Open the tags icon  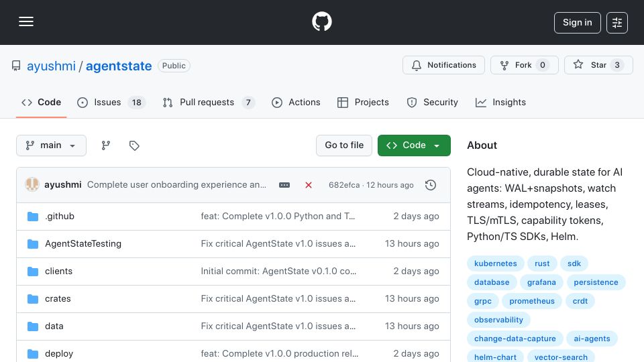click(134, 145)
